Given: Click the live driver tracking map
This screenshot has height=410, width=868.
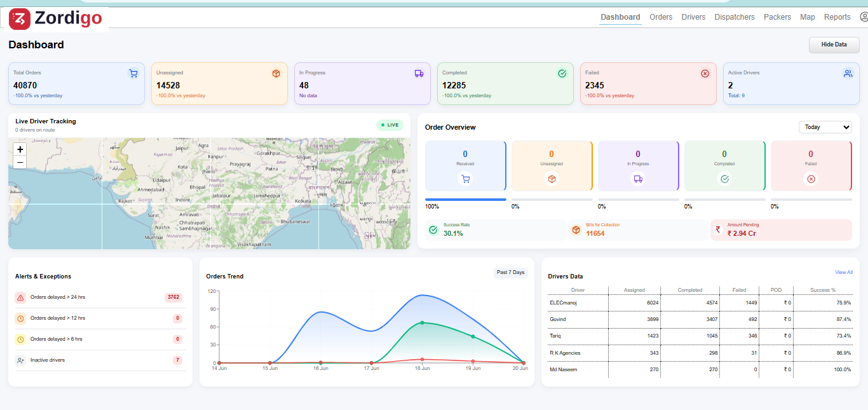Looking at the screenshot, I should pos(209,193).
